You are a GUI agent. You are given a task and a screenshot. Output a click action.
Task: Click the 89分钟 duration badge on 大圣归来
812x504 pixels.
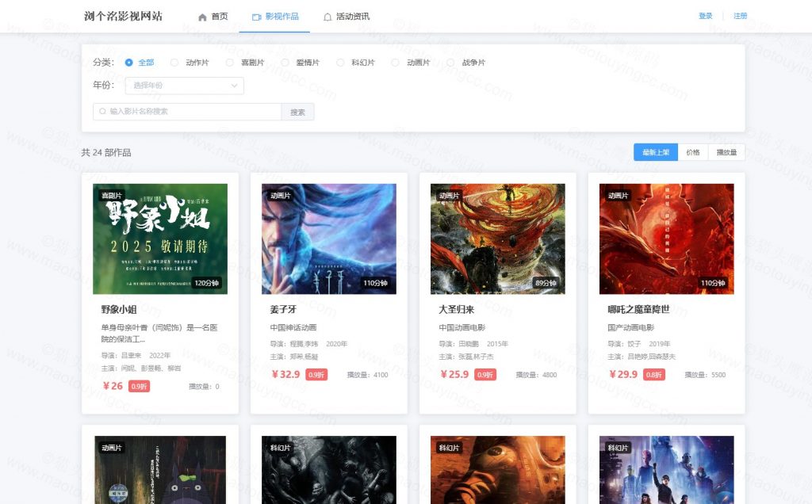click(546, 283)
